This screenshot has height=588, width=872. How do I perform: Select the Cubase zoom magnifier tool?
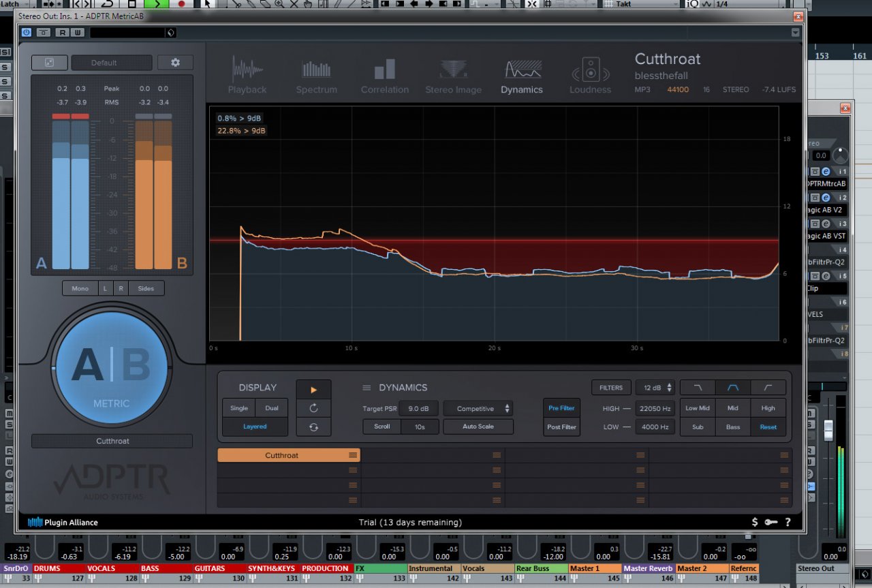279,3
